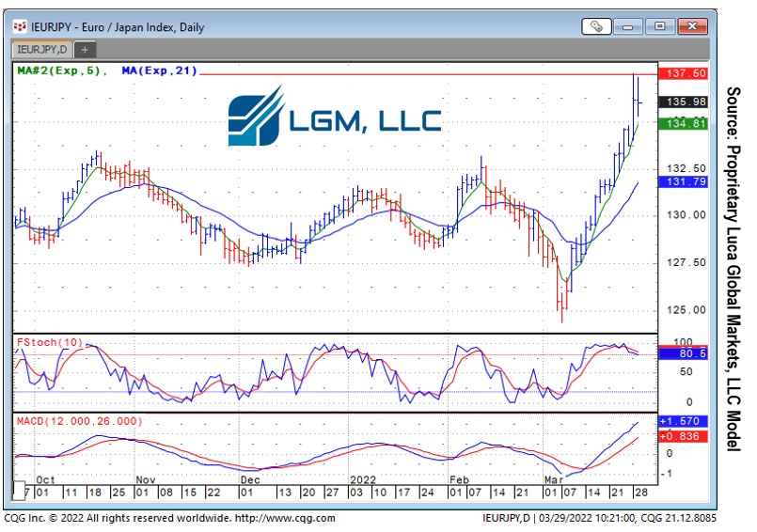Open the http://www.cqg.com link
This screenshot has height=532, width=757.
click(285, 519)
